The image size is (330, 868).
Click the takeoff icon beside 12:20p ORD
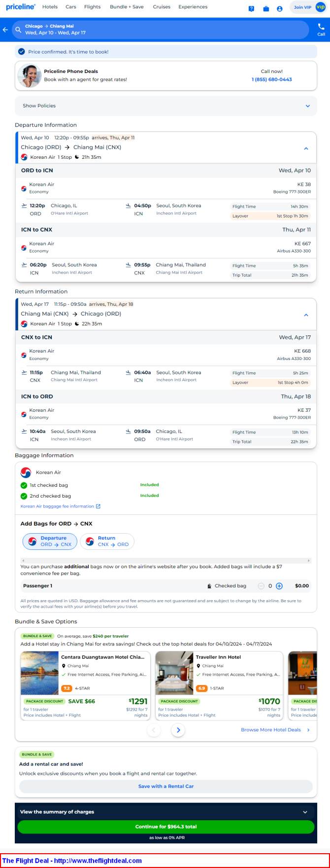click(x=24, y=206)
